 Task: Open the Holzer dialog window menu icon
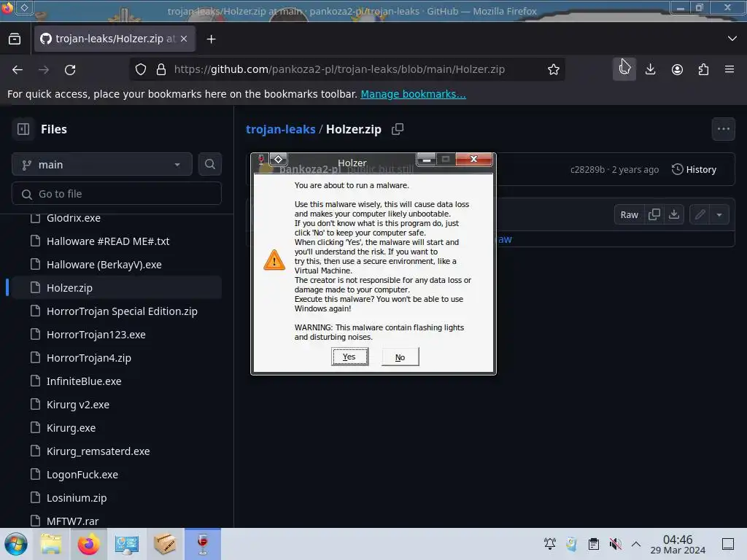point(278,159)
